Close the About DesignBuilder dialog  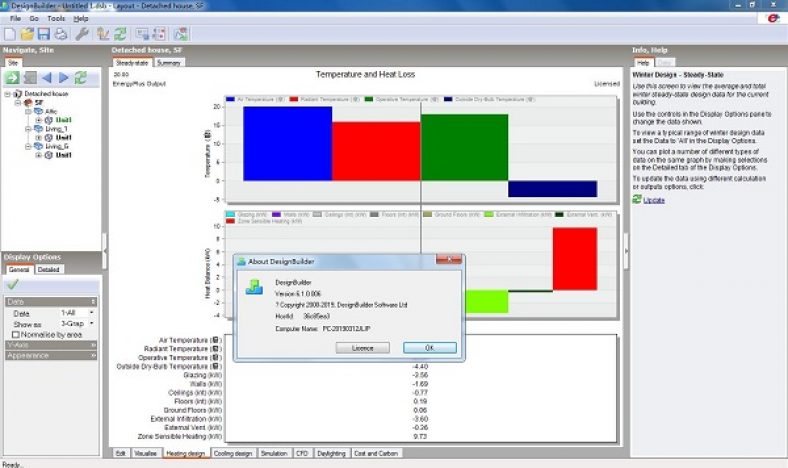click(x=449, y=259)
